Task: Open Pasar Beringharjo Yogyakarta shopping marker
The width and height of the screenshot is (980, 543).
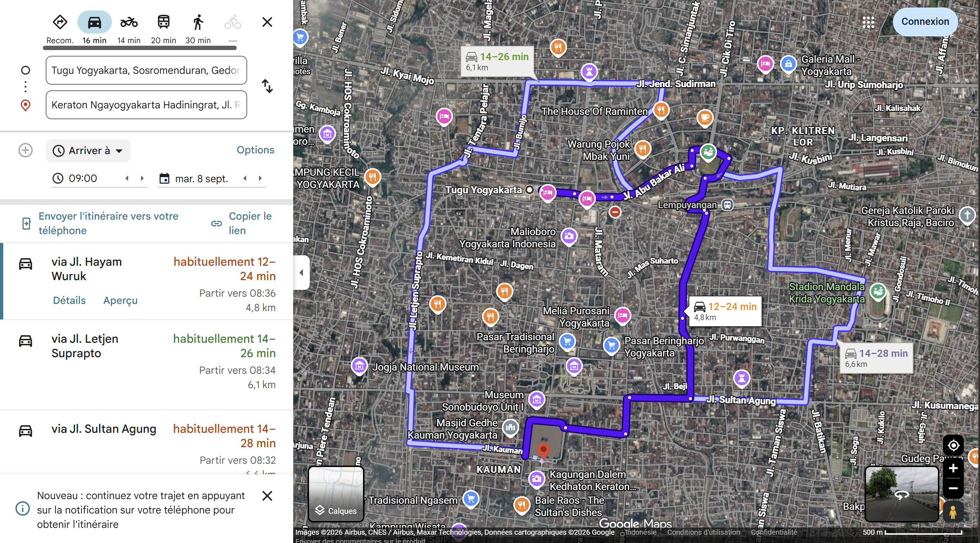Action: click(x=611, y=346)
